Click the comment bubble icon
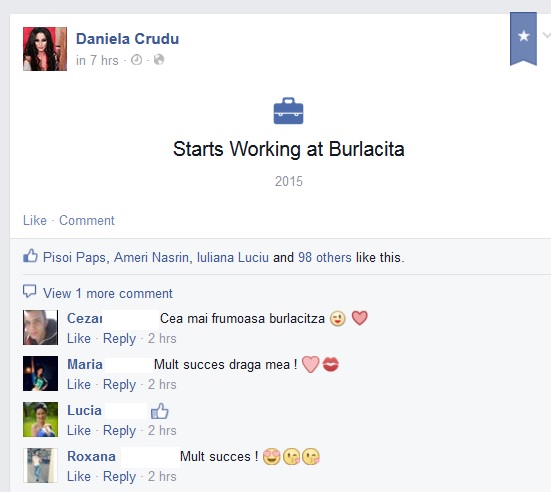Screen dimensions: 551x492 tap(30, 291)
